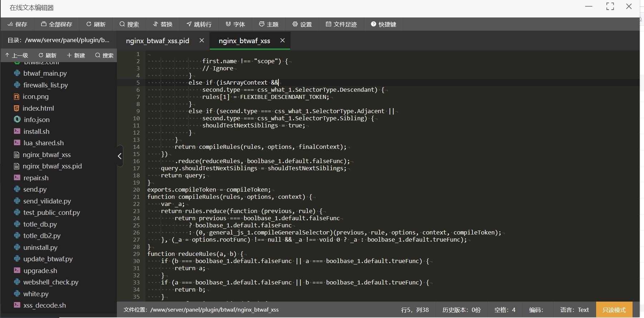Click the JSON icon beside info.json
644x318 pixels.
[17, 119]
